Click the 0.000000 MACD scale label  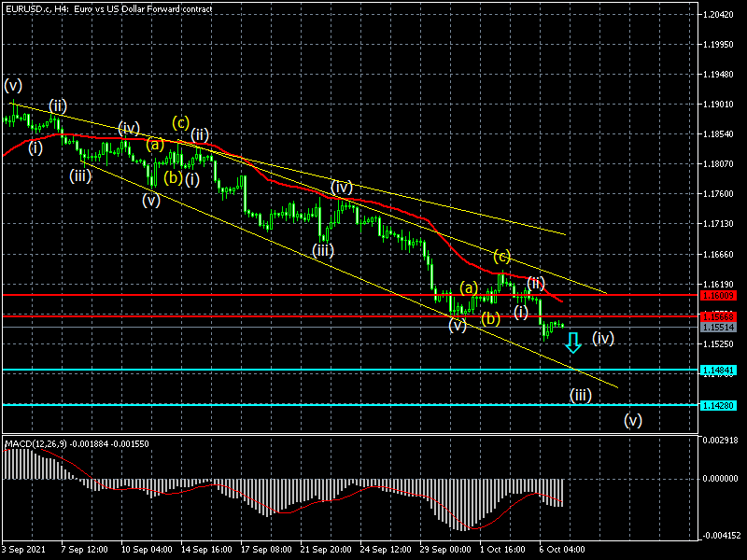point(719,478)
